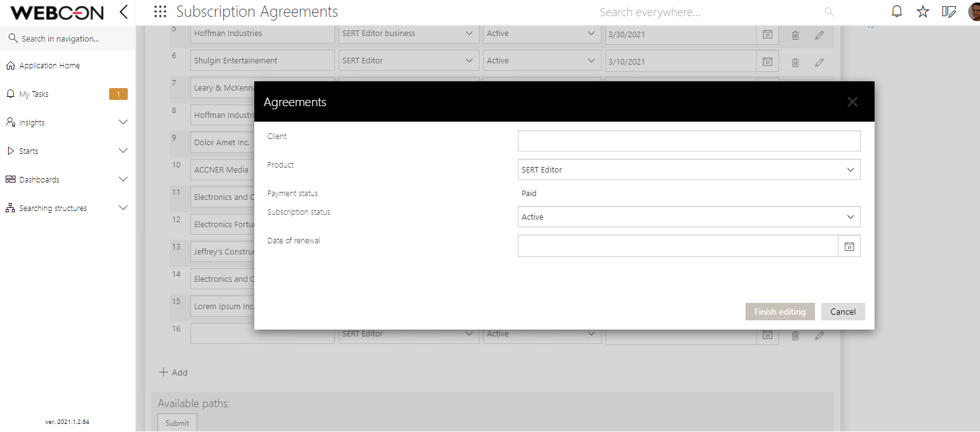Open the applications grid launcher
This screenshot has height=432, width=980.
[160, 12]
